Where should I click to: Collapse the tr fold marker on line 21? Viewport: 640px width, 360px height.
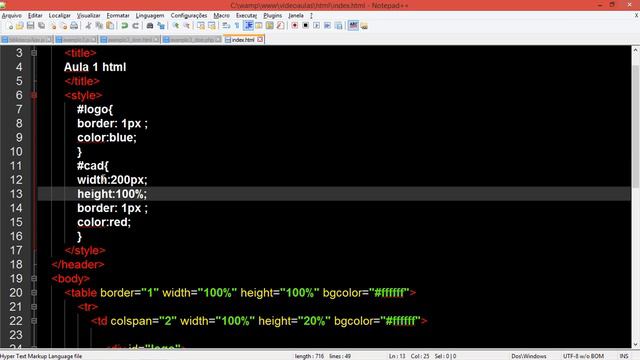34,307
